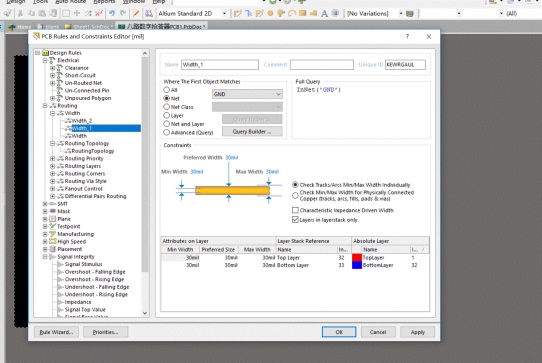The width and height of the screenshot is (542, 363).
Task: Click the Copy icon in the toolbar
Action: tap(31, 13)
